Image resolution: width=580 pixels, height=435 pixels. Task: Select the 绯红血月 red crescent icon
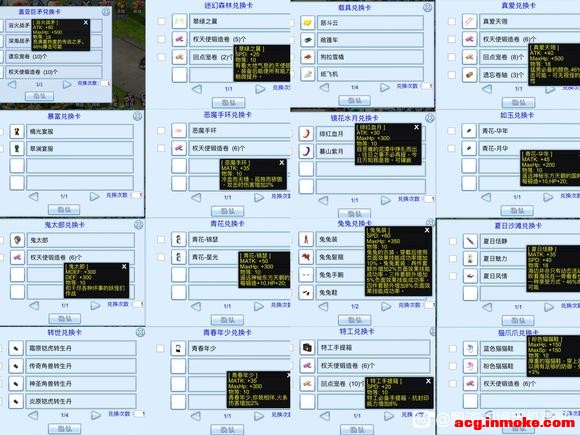tap(306, 134)
